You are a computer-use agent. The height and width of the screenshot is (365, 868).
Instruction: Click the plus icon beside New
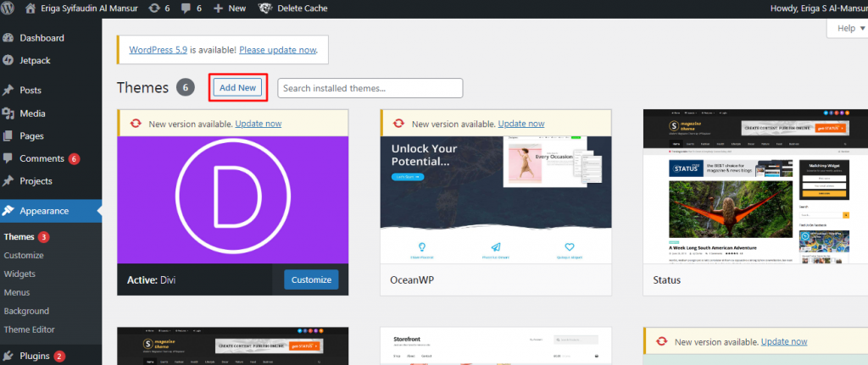[218, 8]
